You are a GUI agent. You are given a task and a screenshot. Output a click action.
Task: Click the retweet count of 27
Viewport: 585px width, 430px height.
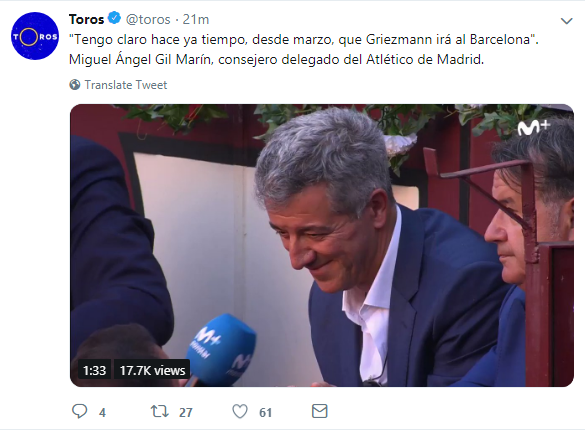(x=185, y=412)
